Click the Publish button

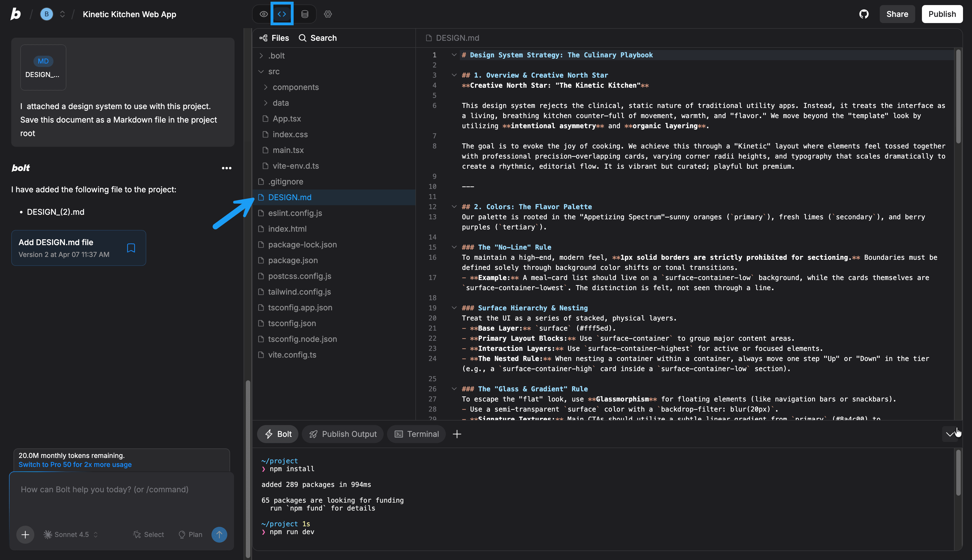click(x=942, y=14)
